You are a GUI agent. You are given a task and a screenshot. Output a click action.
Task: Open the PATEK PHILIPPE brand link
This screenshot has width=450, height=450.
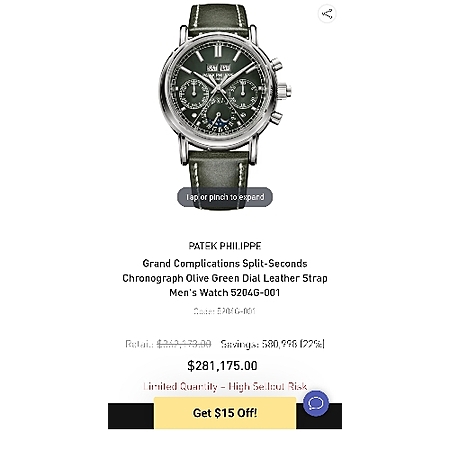point(225,246)
